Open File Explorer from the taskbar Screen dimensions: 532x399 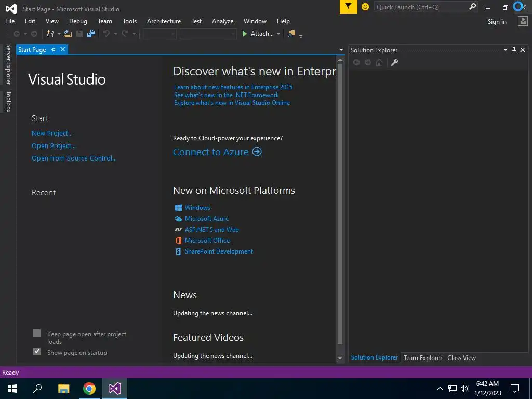pos(63,389)
